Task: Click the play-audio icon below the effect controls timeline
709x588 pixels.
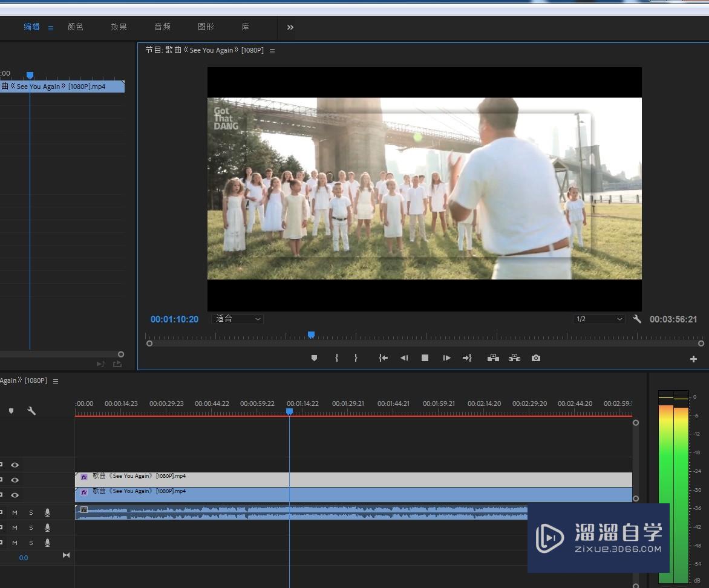Action: [x=101, y=364]
